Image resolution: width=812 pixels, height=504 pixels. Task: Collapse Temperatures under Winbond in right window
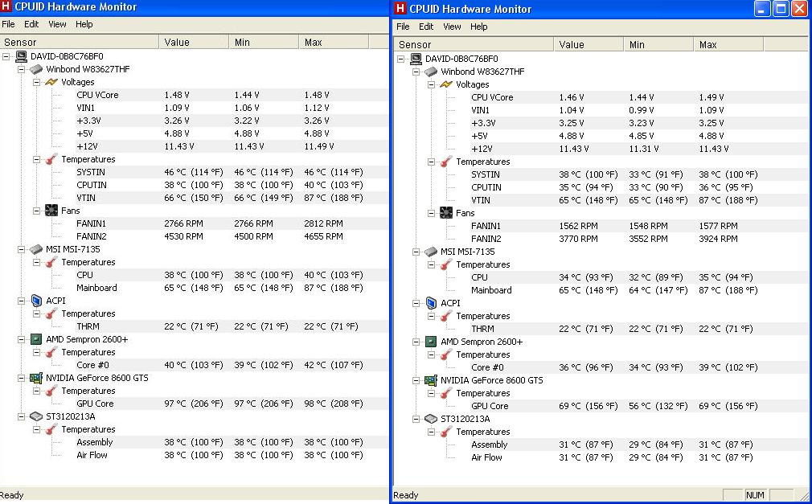[x=432, y=162]
